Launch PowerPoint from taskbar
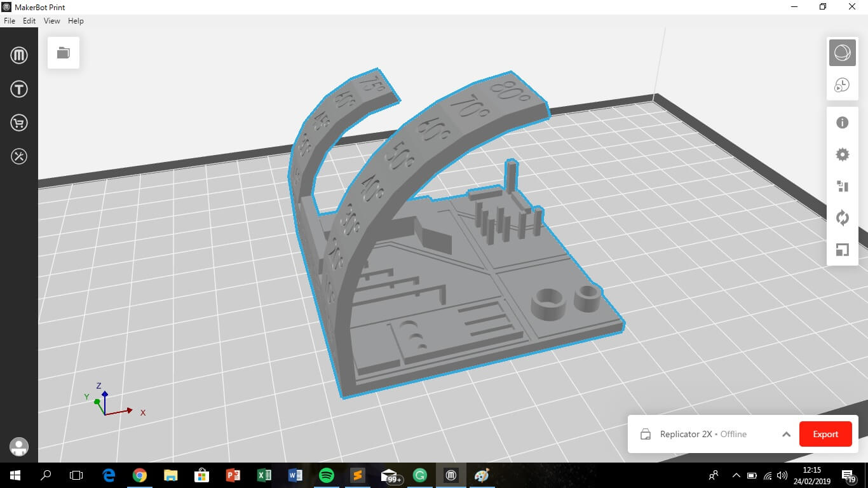868x488 pixels. (x=233, y=475)
